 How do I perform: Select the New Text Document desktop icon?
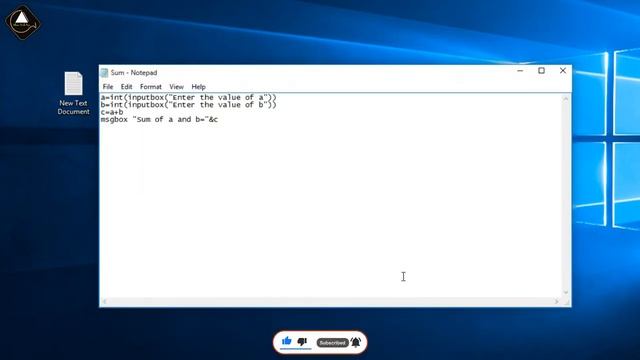[73, 93]
